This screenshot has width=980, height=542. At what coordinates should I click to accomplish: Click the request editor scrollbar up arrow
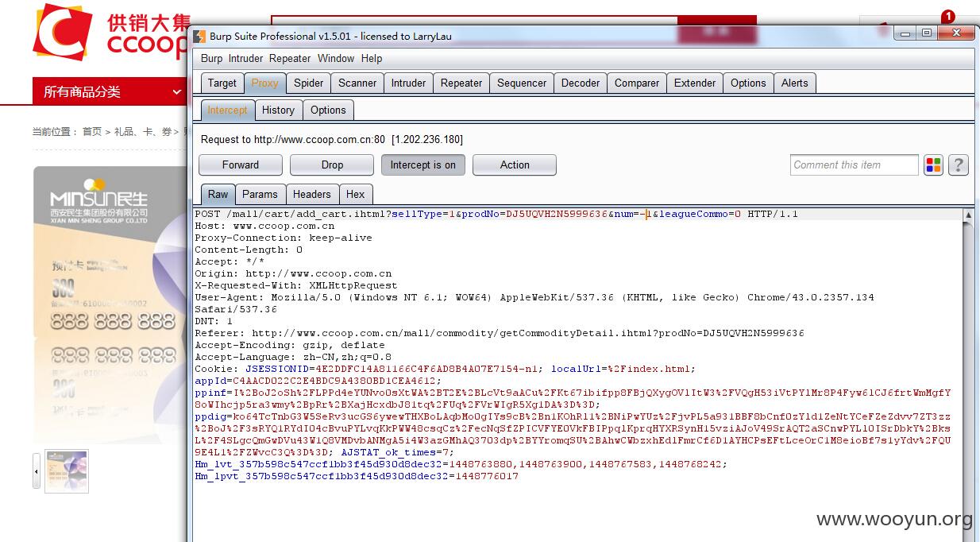[968, 215]
